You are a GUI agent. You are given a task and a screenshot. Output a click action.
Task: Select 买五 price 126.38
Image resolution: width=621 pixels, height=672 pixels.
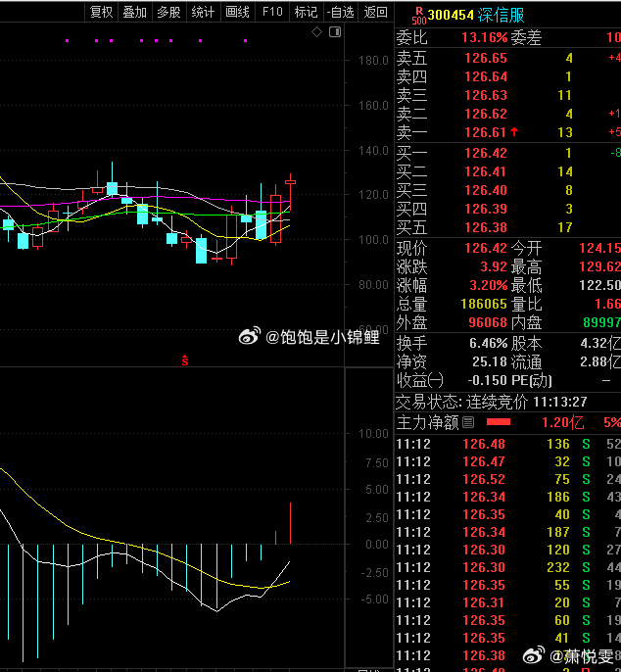pyautogui.click(x=486, y=227)
